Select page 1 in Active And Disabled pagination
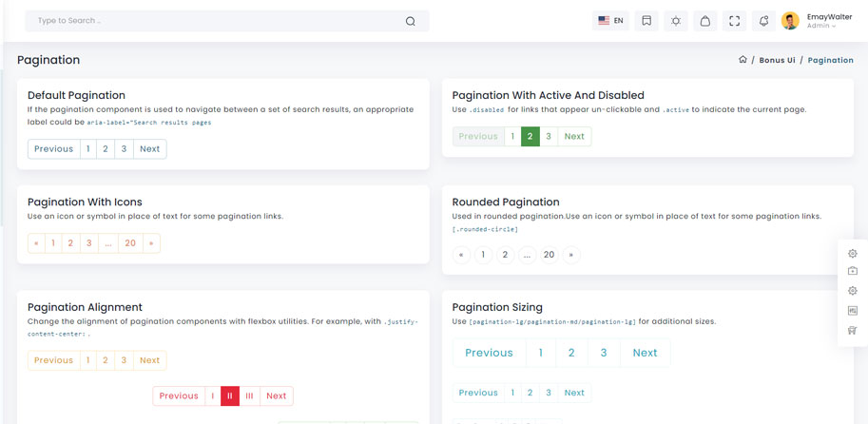The width and height of the screenshot is (868, 424). (x=512, y=136)
